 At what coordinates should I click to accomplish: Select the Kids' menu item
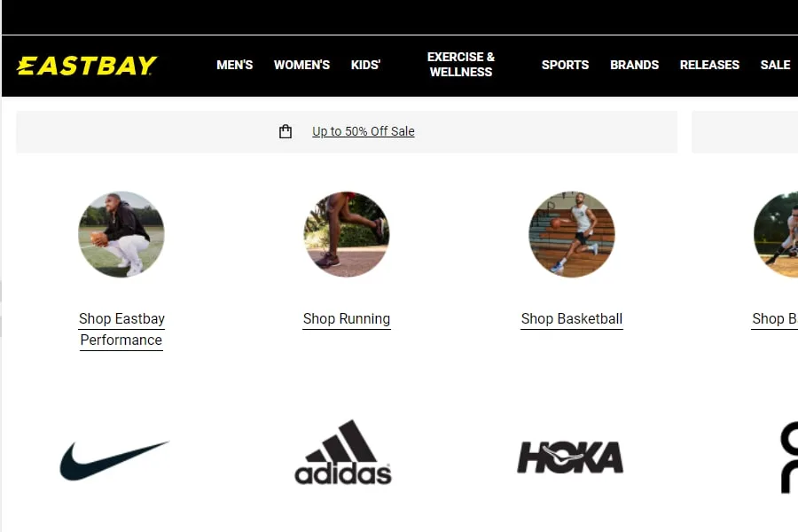point(365,65)
